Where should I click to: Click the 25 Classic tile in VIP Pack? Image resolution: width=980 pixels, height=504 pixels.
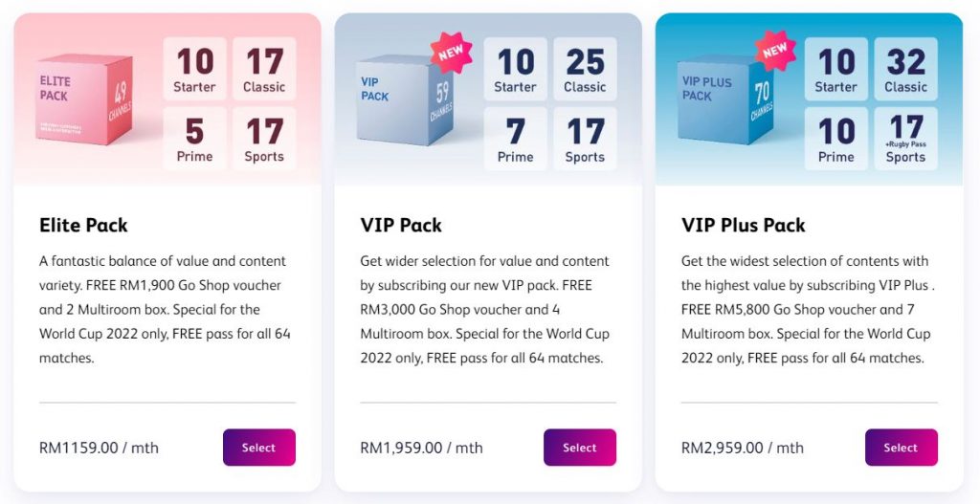point(585,69)
